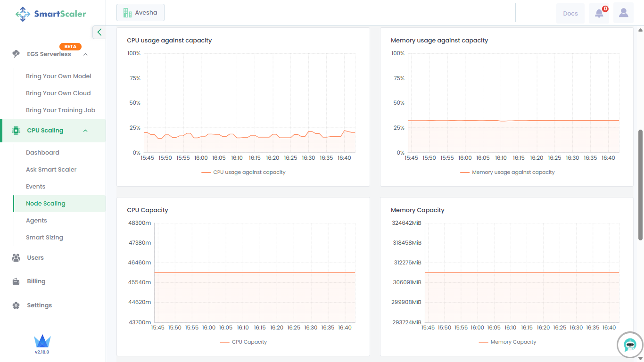This screenshot has width=644, height=362.
Task: Go to Dashboard in the sidebar
Action: [x=42, y=153]
